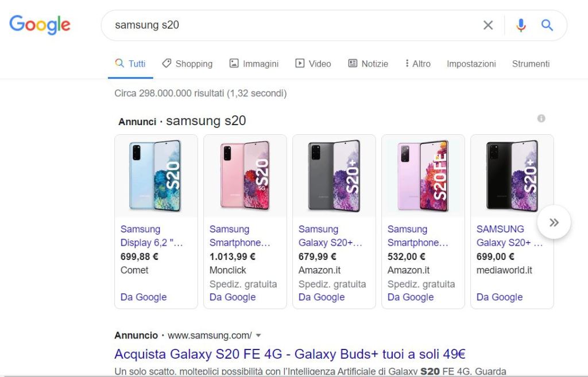Click the blue search magnifier button
This screenshot has height=377, width=588.
pyautogui.click(x=547, y=25)
